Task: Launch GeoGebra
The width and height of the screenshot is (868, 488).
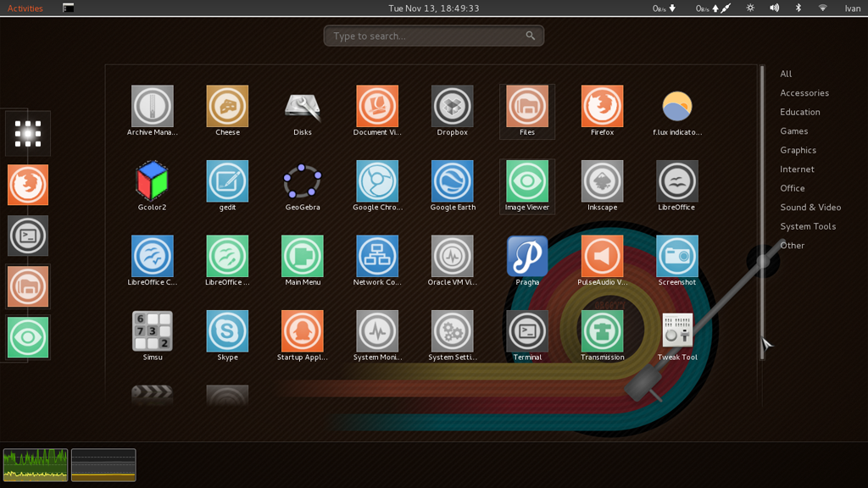Action: coord(303,186)
